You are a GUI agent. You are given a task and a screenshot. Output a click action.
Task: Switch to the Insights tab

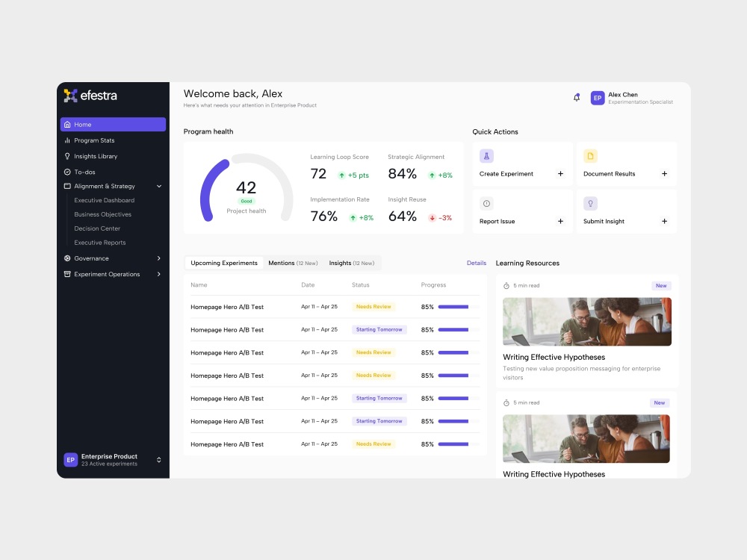pos(352,263)
